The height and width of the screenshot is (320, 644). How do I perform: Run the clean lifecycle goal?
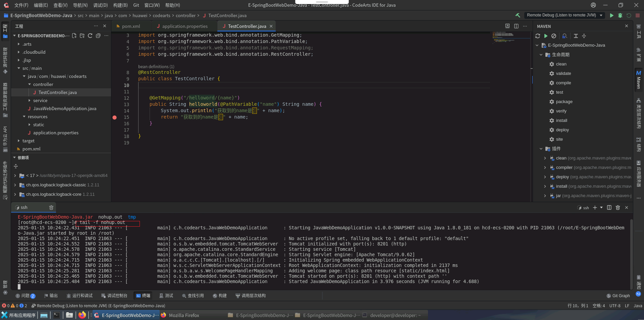[x=561, y=64]
